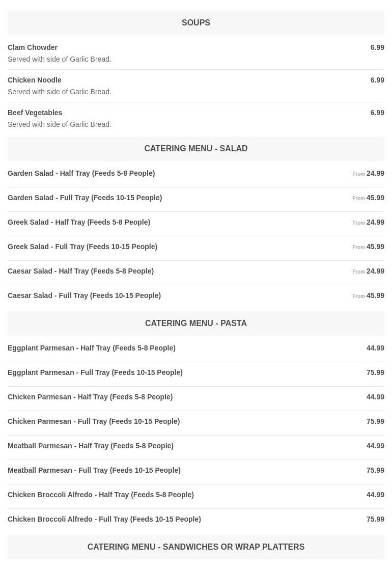Click the Eggplant Parmesan Full Tray price
The image size is (392, 568).
coord(375,372)
